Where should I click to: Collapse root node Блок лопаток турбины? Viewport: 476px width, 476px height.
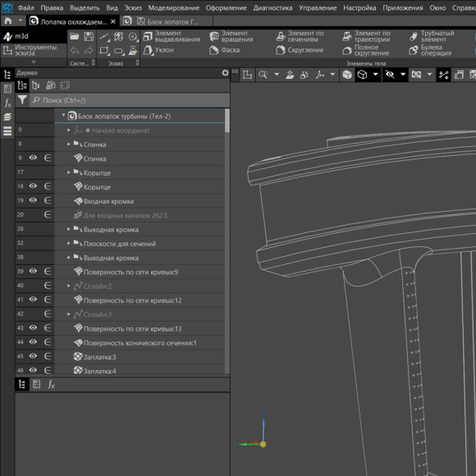coord(63,115)
